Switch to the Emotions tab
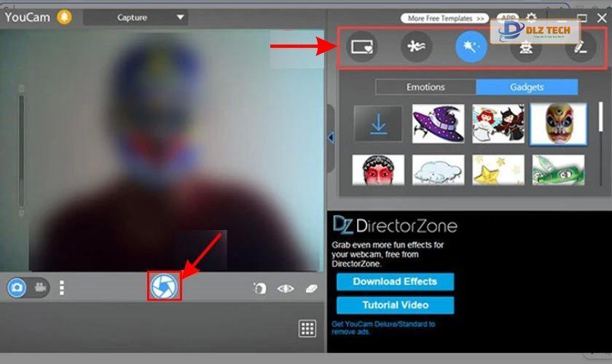Image resolution: width=612 pixels, height=364 pixels. click(425, 87)
